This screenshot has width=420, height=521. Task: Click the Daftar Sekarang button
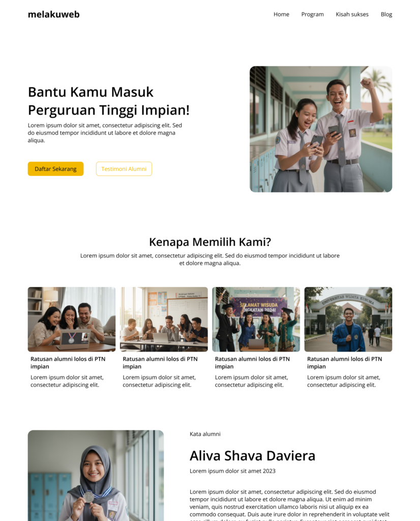[55, 169]
